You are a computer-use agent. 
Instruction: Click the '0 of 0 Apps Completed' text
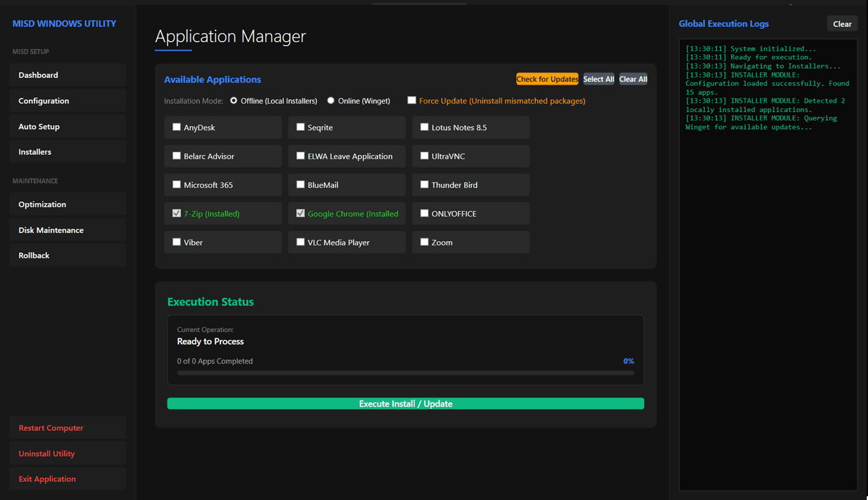(215, 361)
